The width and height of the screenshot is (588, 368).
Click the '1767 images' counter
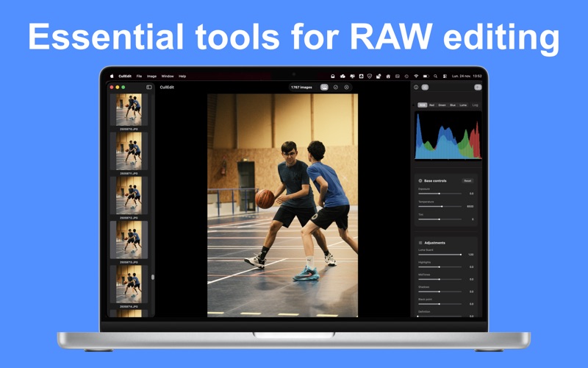pyautogui.click(x=301, y=87)
